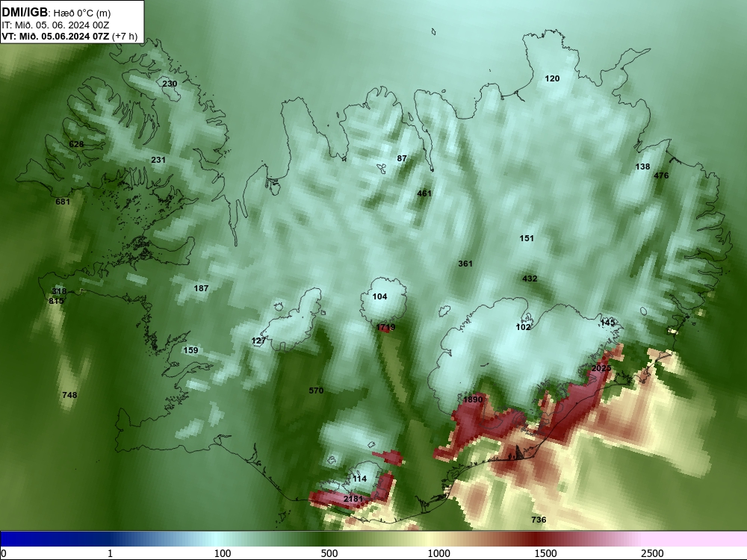The height and width of the screenshot is (560, 747).
Task: Click the 230 value on the map
Action: [x=170, y=84]
